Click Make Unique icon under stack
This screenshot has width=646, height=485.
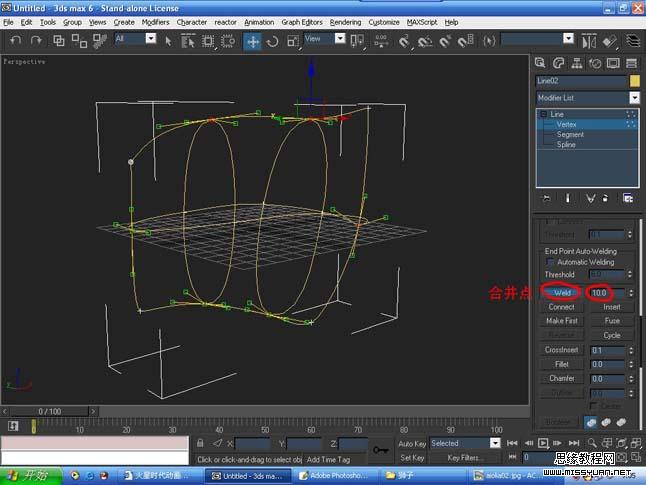click(590, 198)
